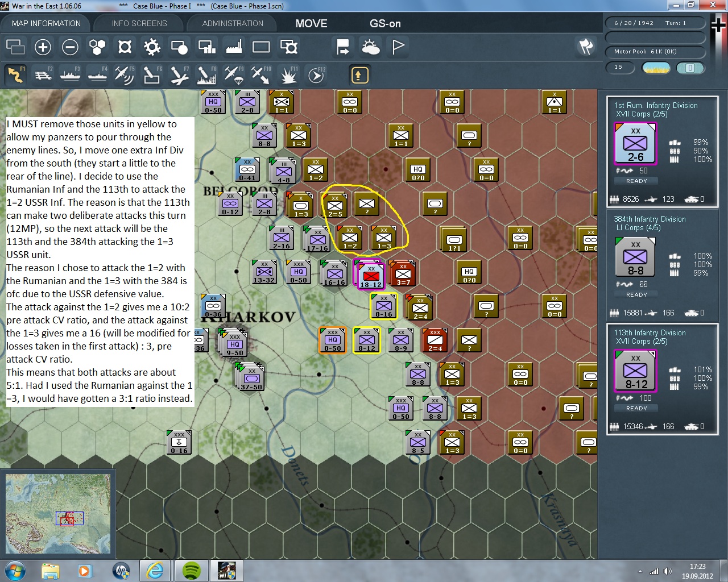The width and height of the screenshot is (728, 582).
Task: Click the F12 circled arrow icon
Action: click(x=316, y=75)
